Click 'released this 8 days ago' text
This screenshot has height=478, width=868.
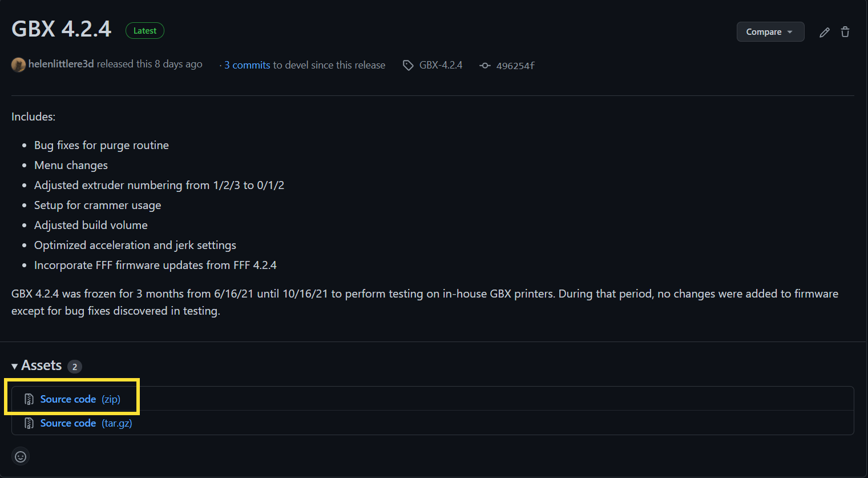[150, 64]
